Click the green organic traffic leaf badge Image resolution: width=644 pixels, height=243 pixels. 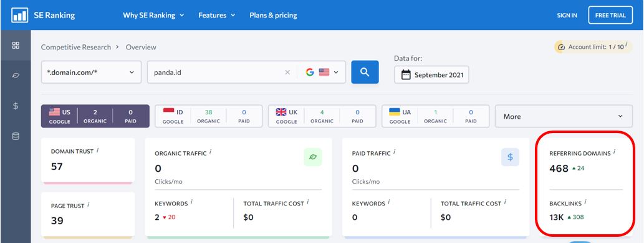(313, 157)
